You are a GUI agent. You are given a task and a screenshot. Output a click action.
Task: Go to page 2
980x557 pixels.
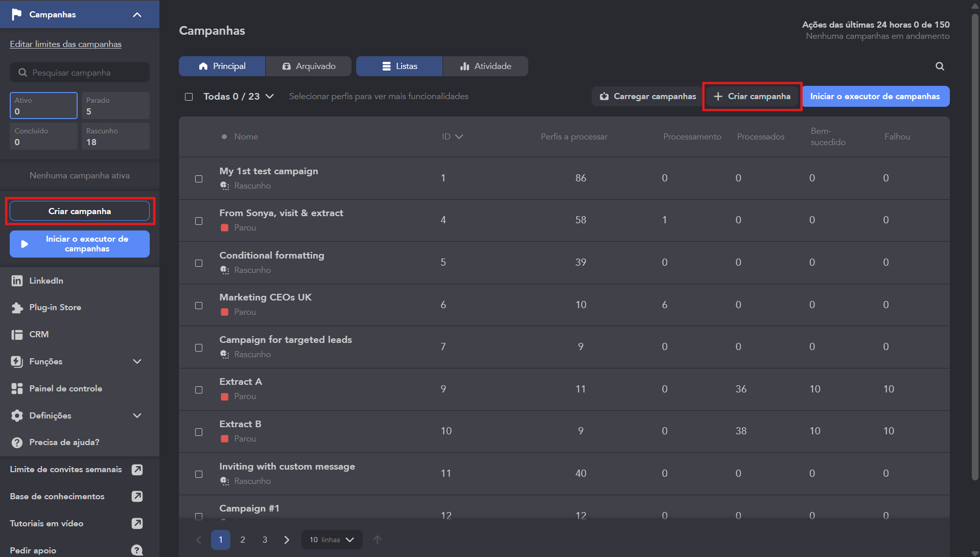click(x=243, y=540)
